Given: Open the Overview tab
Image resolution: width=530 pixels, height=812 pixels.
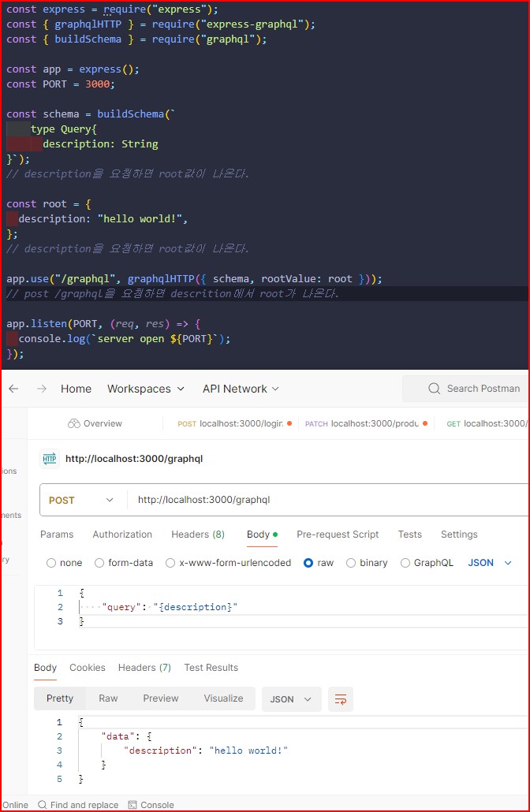Looking at the screenshot, I should (95, 423).
